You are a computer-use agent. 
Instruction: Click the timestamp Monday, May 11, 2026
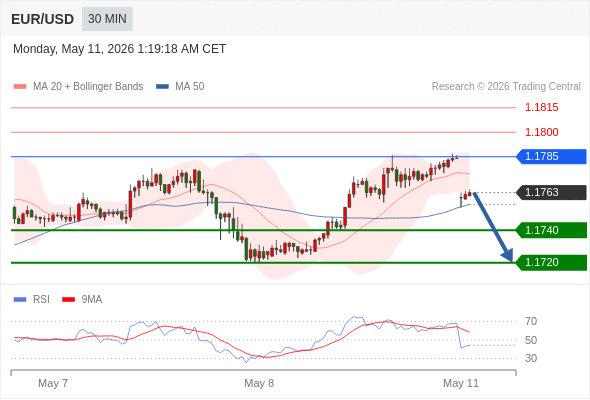[119, 49]
